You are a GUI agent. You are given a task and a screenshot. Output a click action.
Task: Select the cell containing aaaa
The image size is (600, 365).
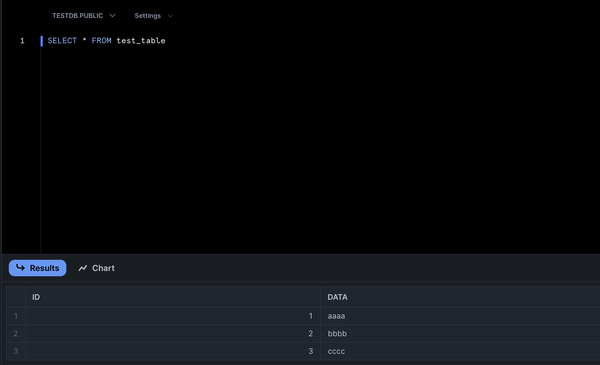point(460,316)
